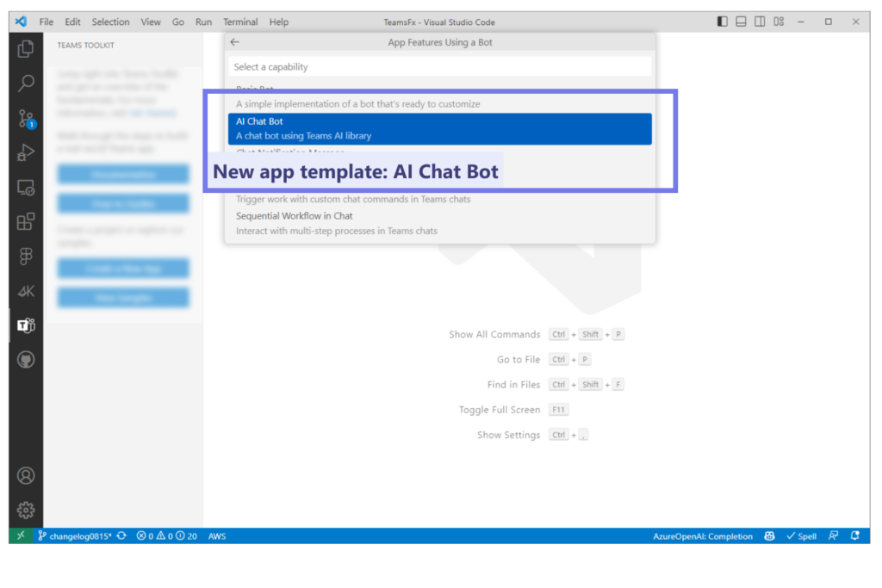Open Source Control with pending change badge
Screen dimensions: 882x588
(25, 118)
